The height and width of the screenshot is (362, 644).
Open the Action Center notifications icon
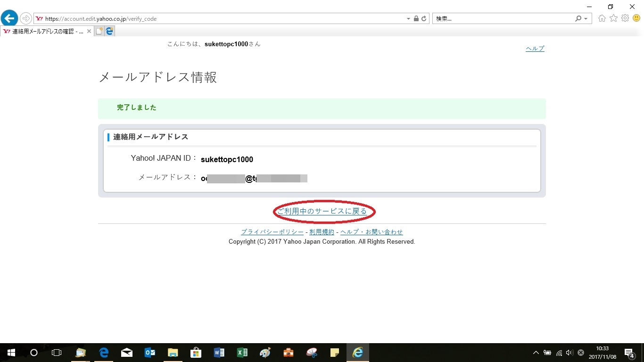coord(629,353)
